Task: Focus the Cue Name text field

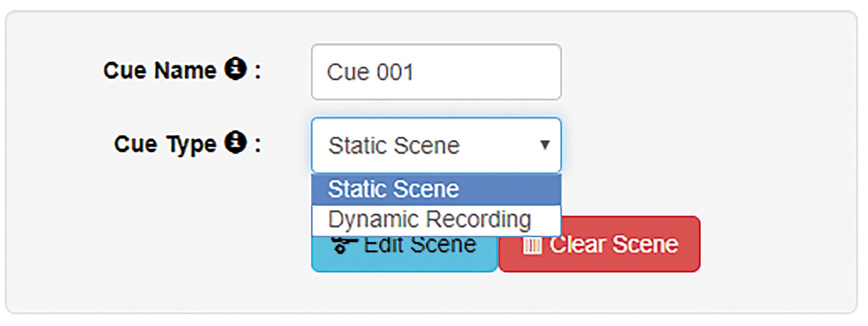Action: [x=436, y=72]
